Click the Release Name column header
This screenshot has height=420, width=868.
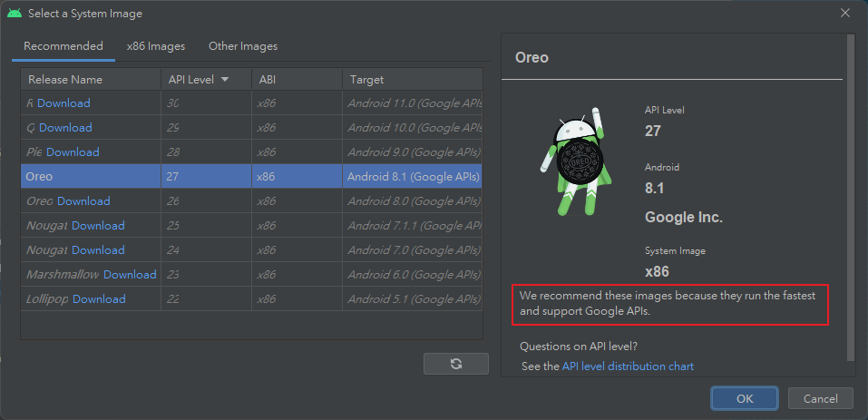91,80
